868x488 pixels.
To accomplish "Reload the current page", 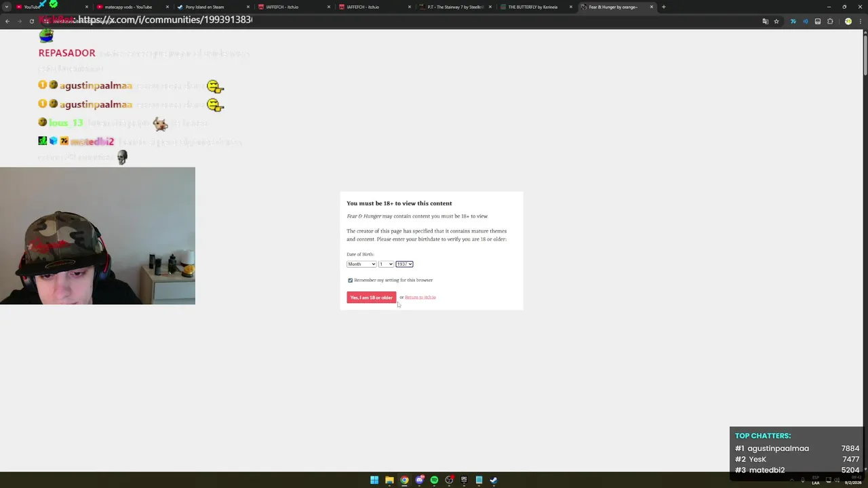I will (31, 21).
